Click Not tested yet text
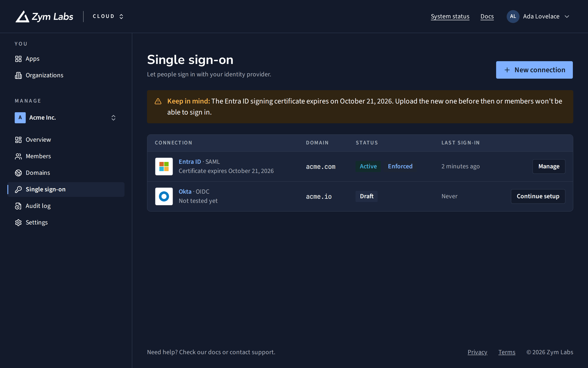 [198, 201]
